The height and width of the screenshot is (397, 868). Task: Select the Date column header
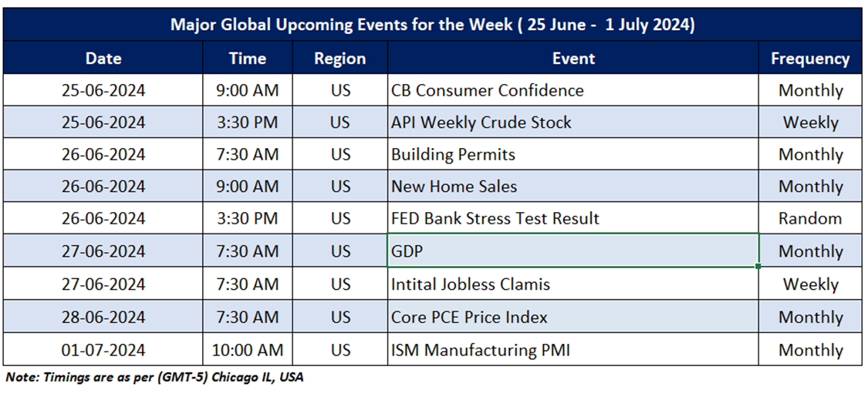pyautogui.click(x=103, y=59)
